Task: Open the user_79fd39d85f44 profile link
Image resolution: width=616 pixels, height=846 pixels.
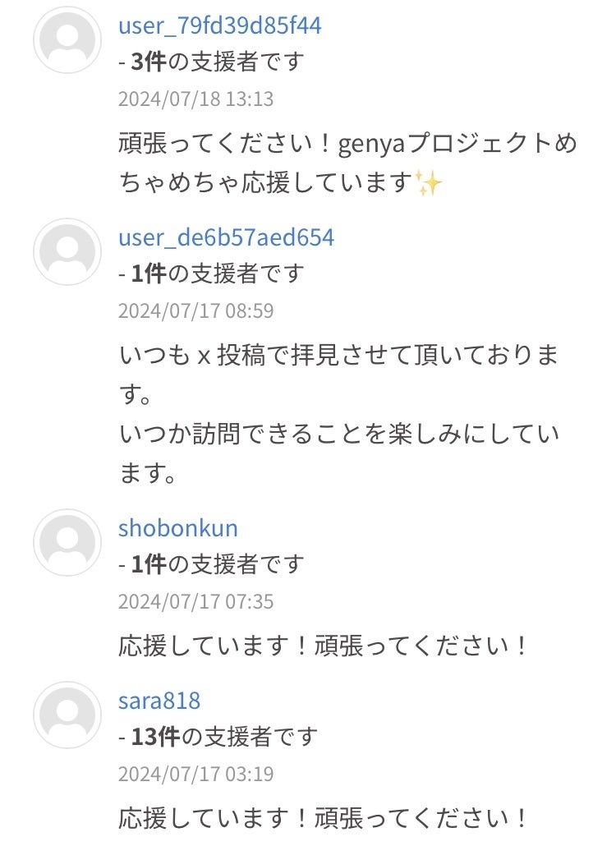Action: (219, 25)
